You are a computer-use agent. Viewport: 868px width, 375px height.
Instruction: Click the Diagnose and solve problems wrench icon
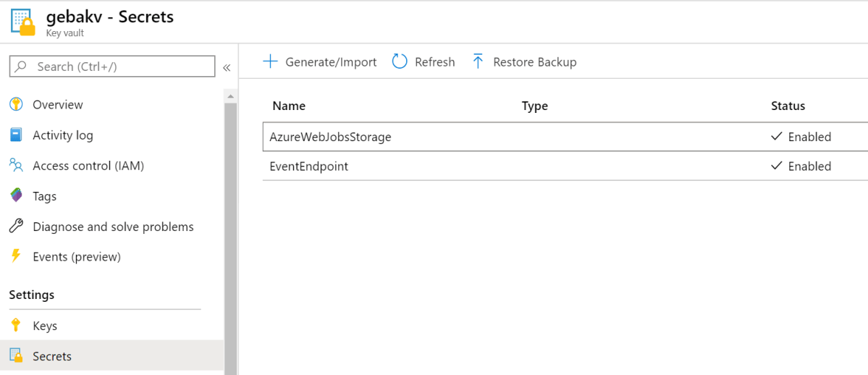(16, 227)
